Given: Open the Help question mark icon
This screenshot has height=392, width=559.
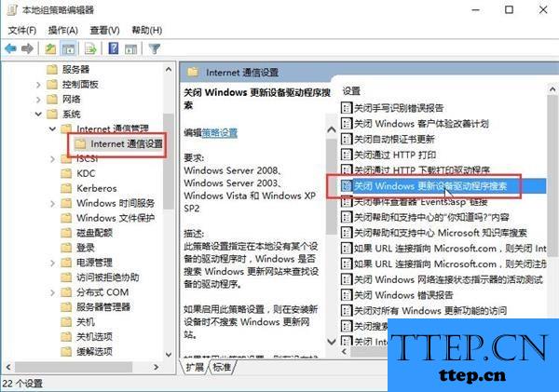Looking at the screenshot, I should tap(114, 48).
